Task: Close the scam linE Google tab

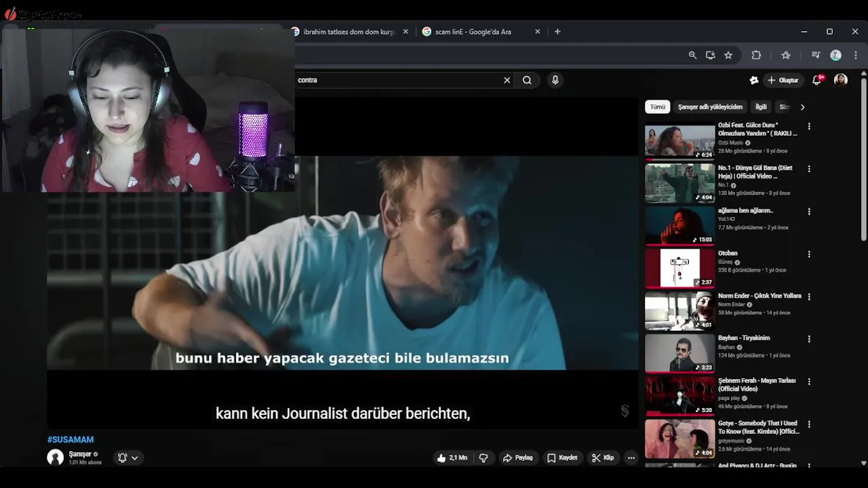Action: tap(538, 31)
